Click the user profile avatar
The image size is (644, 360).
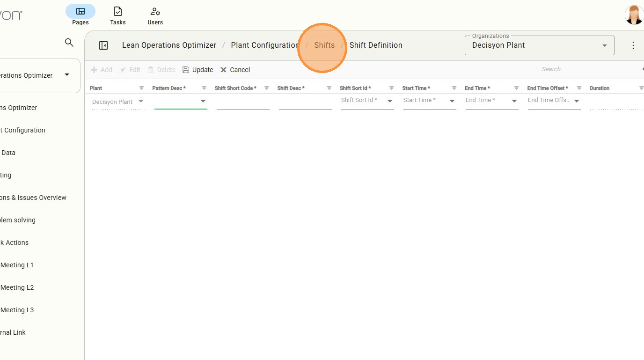point(634,15)
